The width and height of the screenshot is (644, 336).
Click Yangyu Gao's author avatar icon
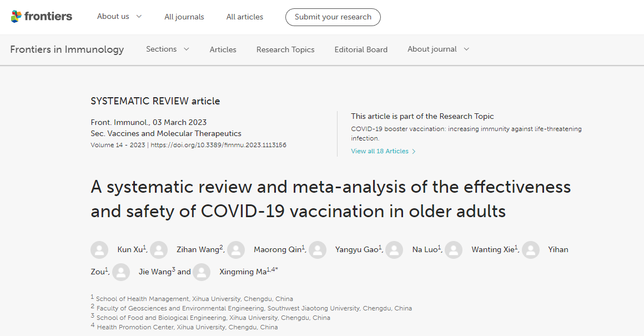click(318, 250)
